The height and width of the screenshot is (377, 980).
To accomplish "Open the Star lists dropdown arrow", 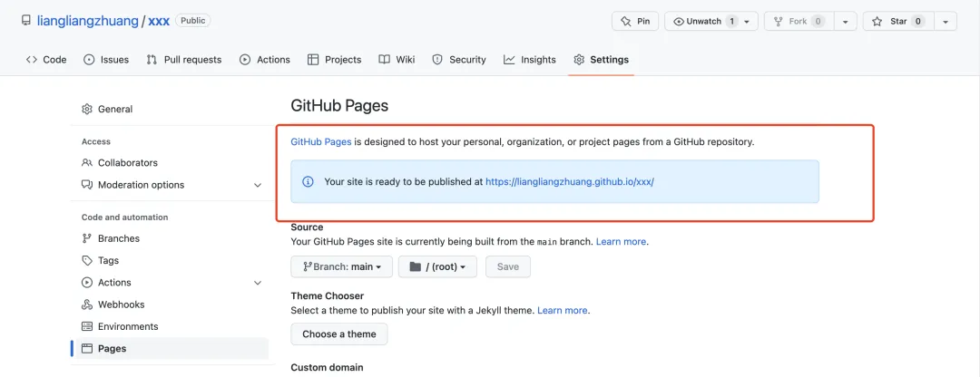I will pos(946,21).
